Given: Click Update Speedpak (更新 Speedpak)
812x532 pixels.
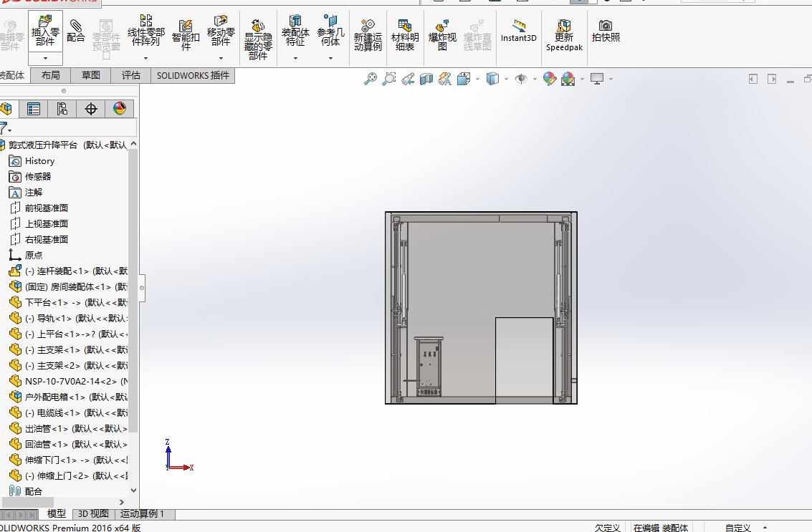Looking at the screenshot, I should [564, 34].
